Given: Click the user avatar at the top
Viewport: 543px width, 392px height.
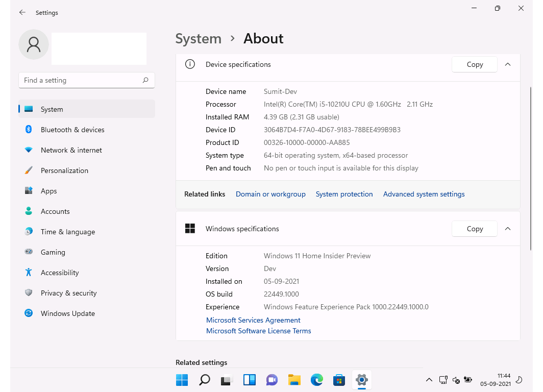Looking at the screenshot, I should [33, 44].
